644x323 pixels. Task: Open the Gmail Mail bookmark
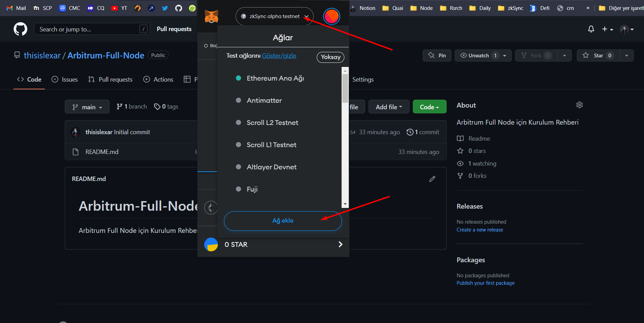click(x=16, y=8)
